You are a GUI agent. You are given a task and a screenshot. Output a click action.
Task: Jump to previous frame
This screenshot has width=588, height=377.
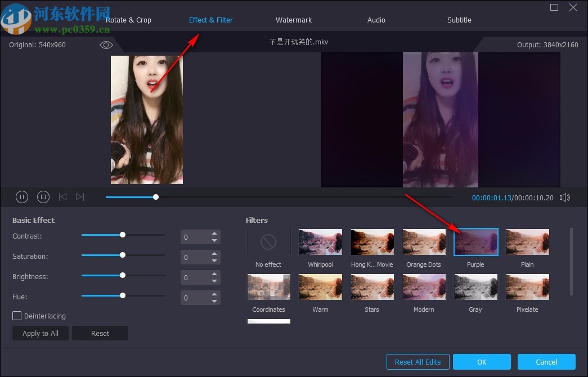pos(62,197)
